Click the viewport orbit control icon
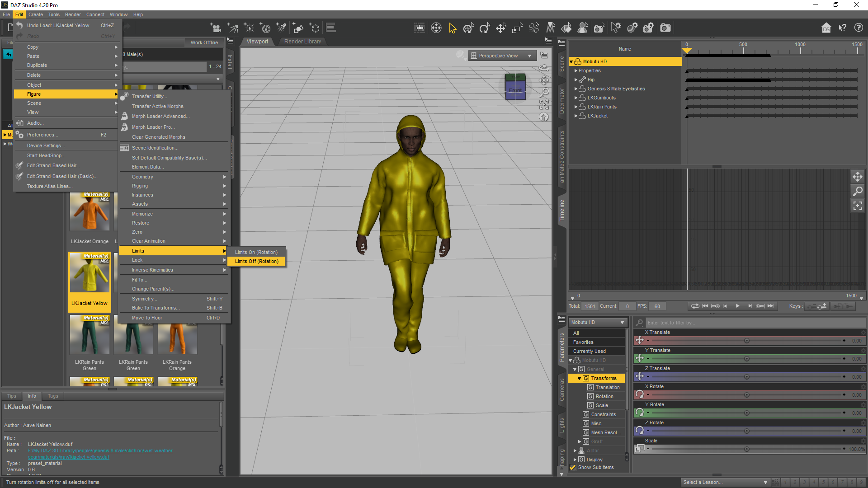The height and width of the screenshot is (488, 868). tap(544, 68)
